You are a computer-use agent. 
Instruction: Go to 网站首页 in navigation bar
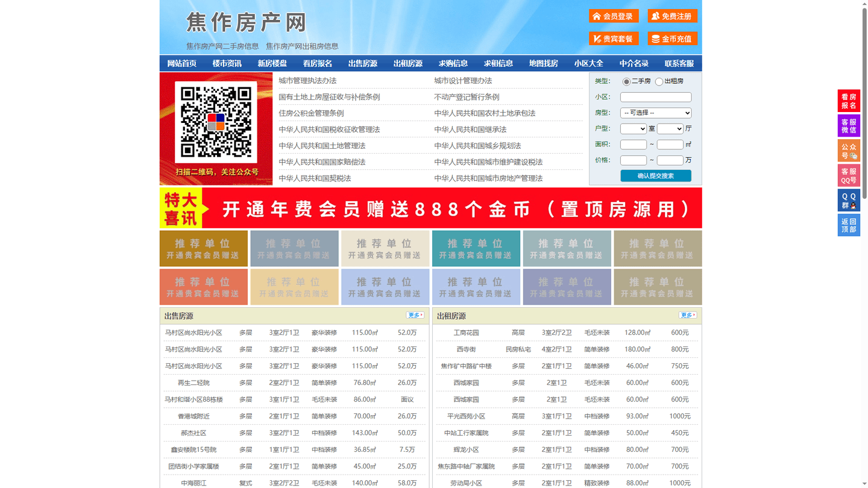(182, 63)
